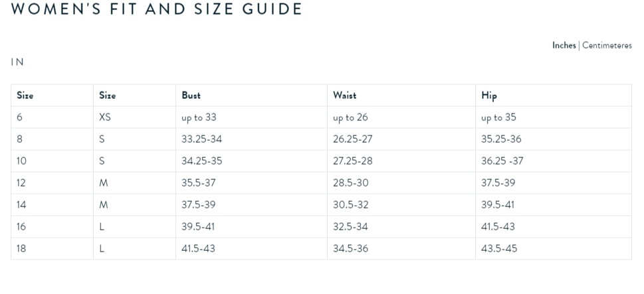644x294 pixels.
Task: Click hip value up to 35
Action: coord(498,117)
